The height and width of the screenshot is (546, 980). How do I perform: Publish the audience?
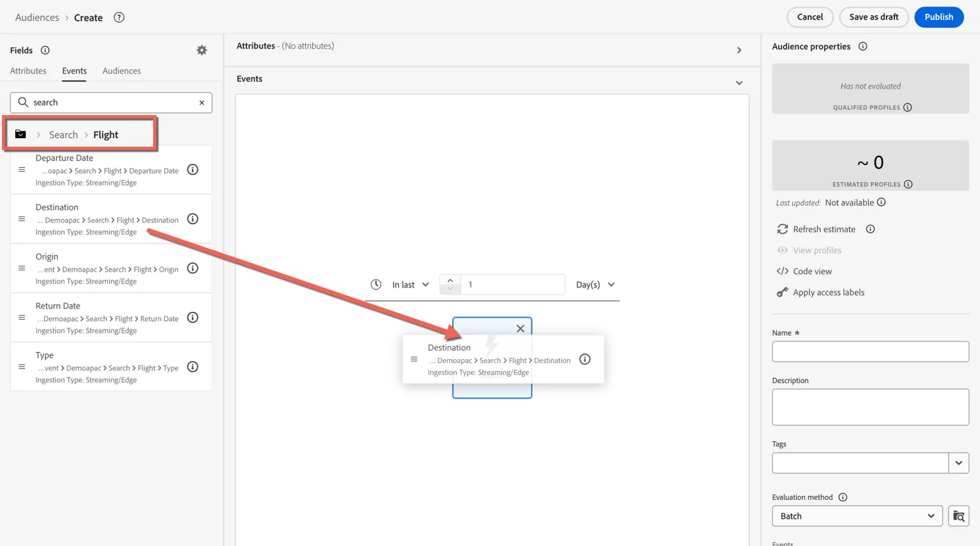[939, 17]
